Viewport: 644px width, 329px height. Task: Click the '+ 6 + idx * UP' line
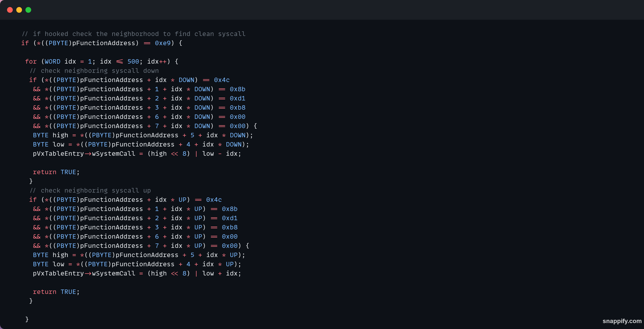[x=135, y=237]
